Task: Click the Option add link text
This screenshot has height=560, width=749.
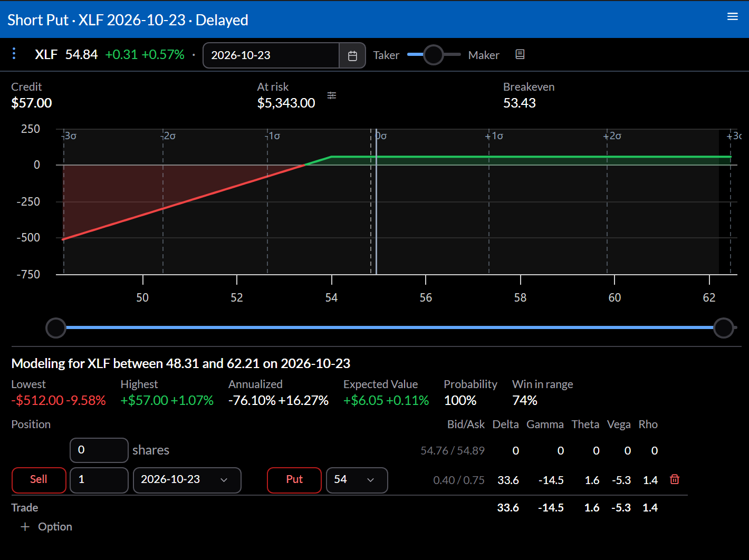Action: 55,527
